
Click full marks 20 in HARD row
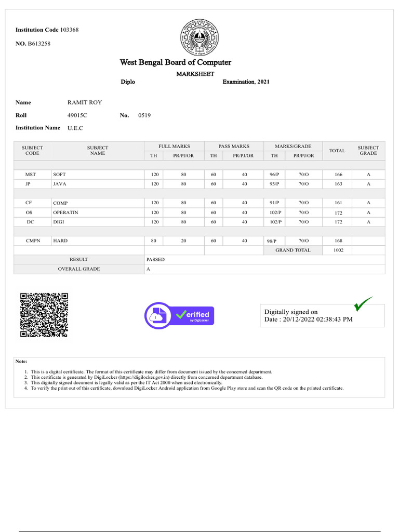click(x=183, y=241)
